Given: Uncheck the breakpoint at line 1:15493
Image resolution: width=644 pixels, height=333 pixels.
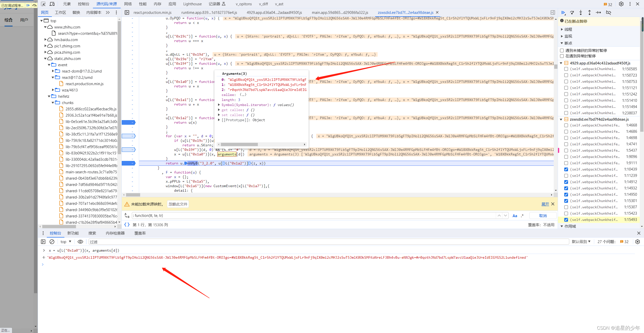Looking at the screenshot, I should point(566,220).
